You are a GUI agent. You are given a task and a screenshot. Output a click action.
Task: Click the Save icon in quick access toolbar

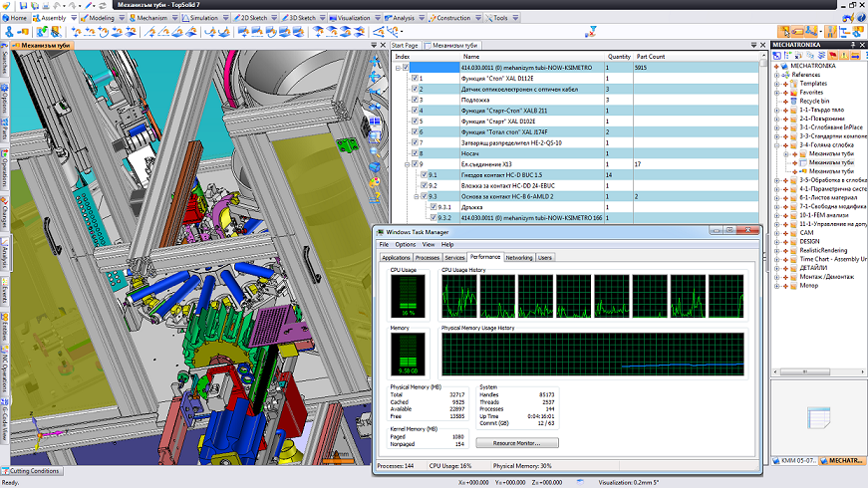click(23, 6)
